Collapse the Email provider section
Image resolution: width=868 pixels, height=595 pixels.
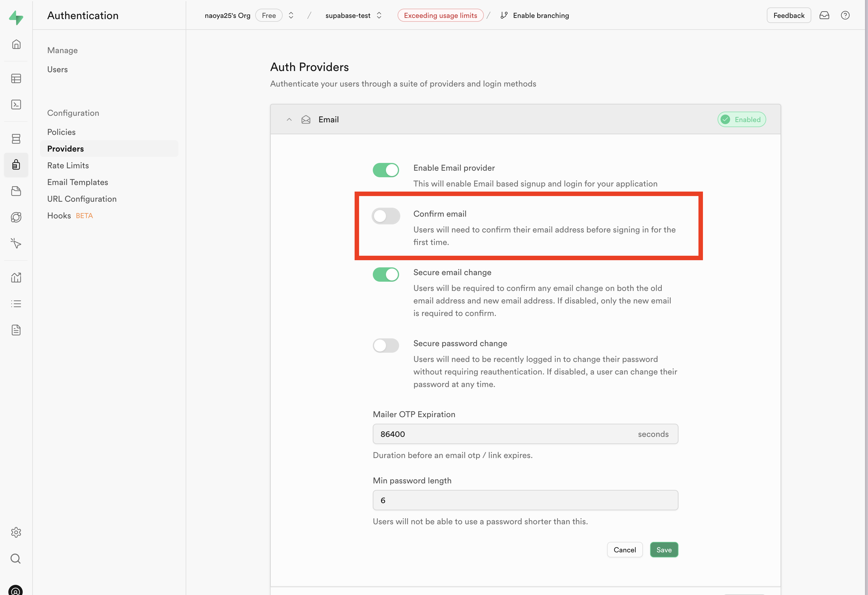289,119
